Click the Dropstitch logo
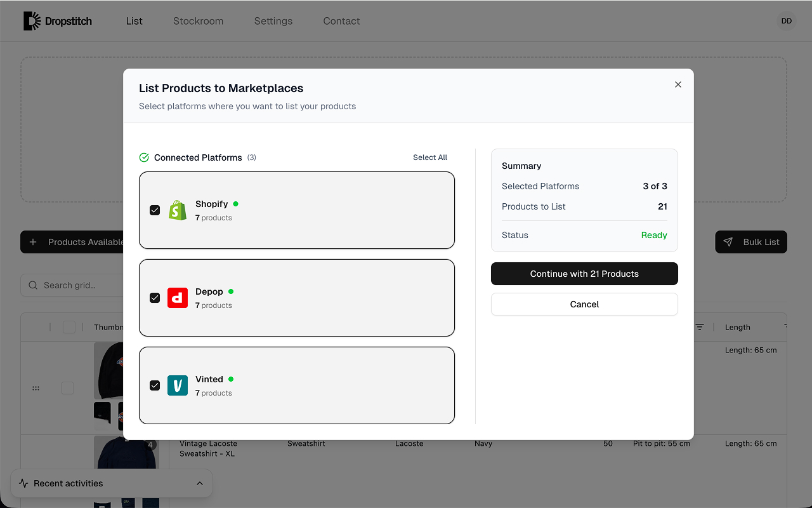 58,21
